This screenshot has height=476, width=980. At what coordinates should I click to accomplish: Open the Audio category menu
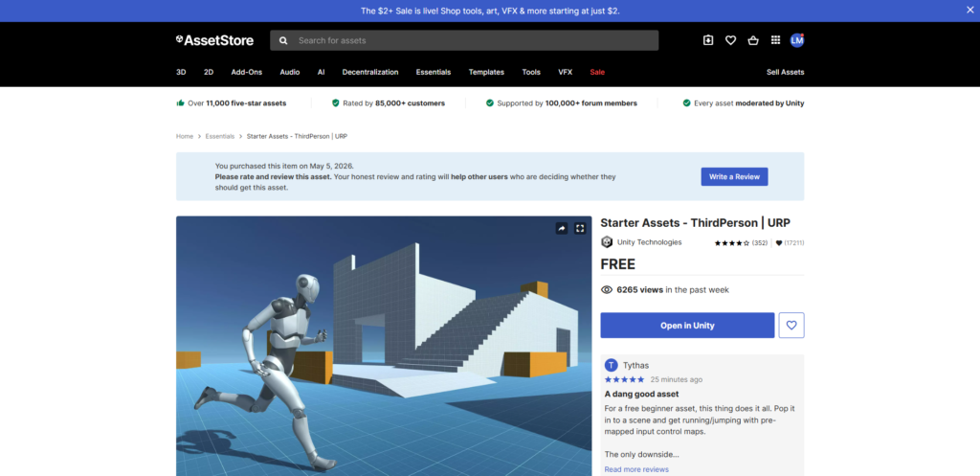click(x=290, y=72)
